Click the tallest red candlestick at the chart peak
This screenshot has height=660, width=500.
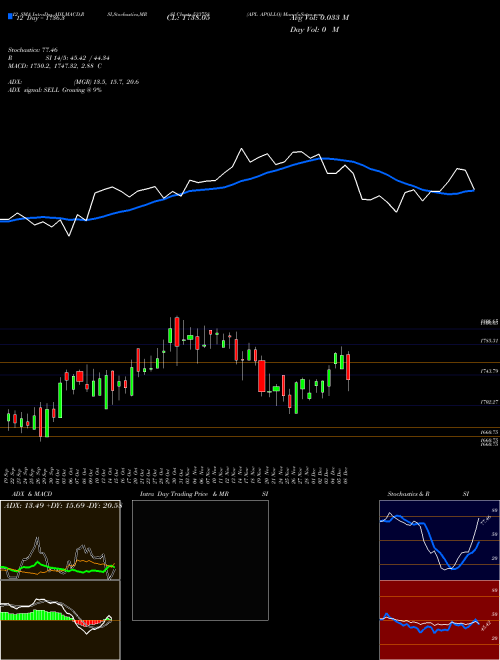(177, 332)
